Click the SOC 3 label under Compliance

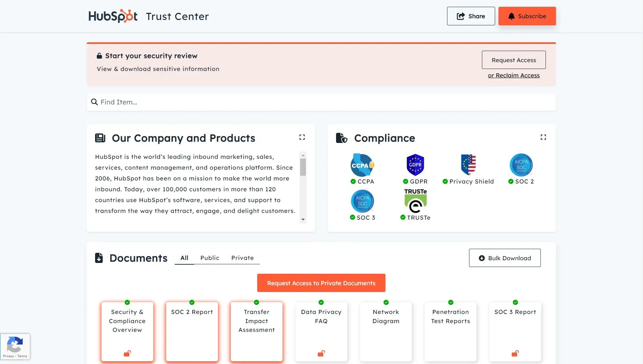(366, 218)
